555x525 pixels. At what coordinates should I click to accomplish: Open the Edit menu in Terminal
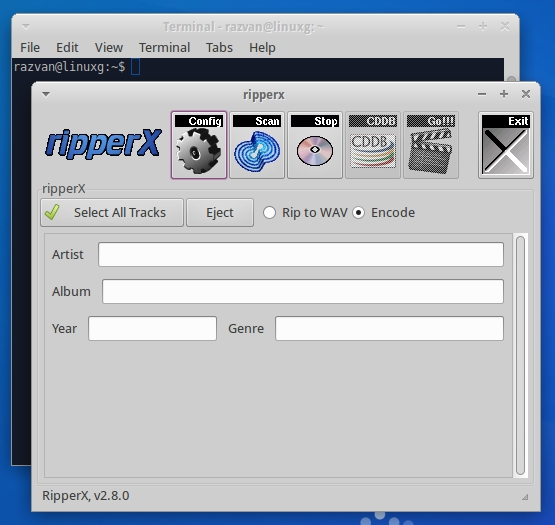[x=67, y=47]
